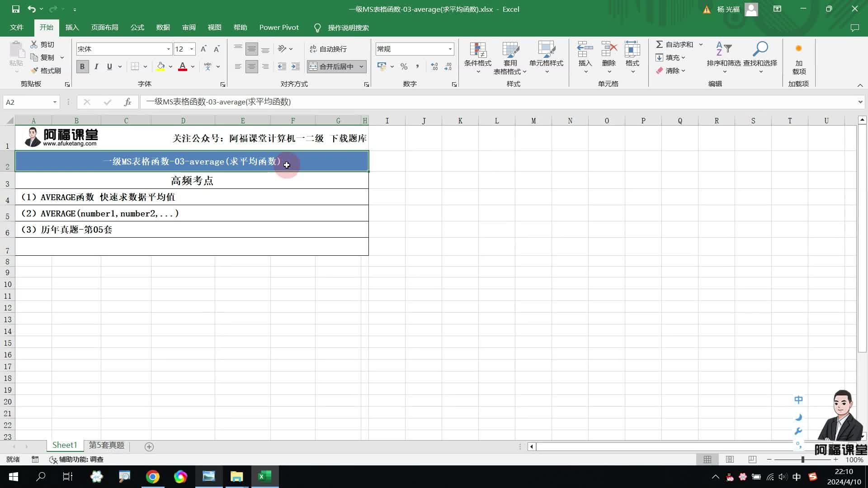868x488 pixels.
Task: Adjust the zoom slider in status bar
Action: tap(802, 460)
